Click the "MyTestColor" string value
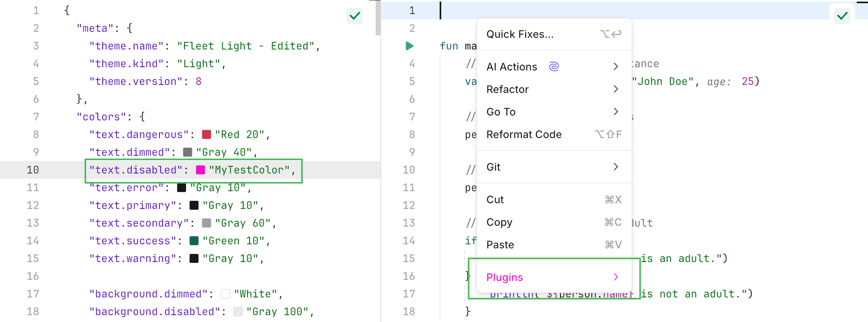Screen dimensions: 868x322 pos(249,170)
